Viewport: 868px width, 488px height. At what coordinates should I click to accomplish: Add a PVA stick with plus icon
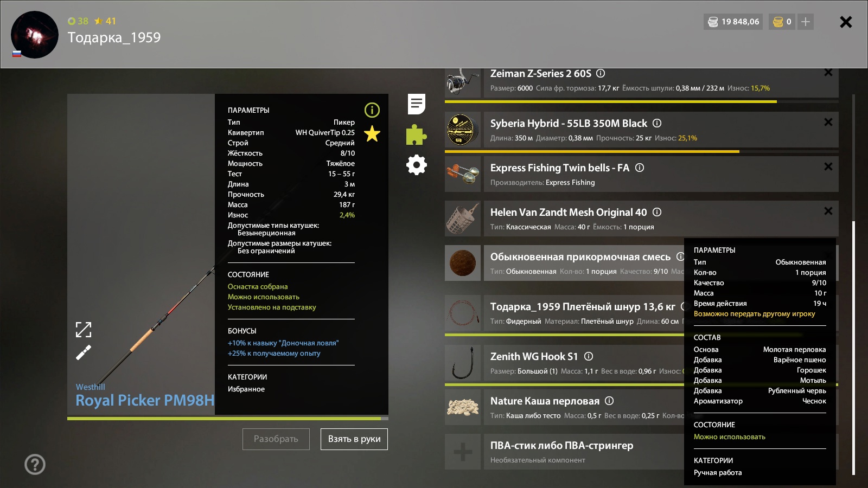coord(463,452)
